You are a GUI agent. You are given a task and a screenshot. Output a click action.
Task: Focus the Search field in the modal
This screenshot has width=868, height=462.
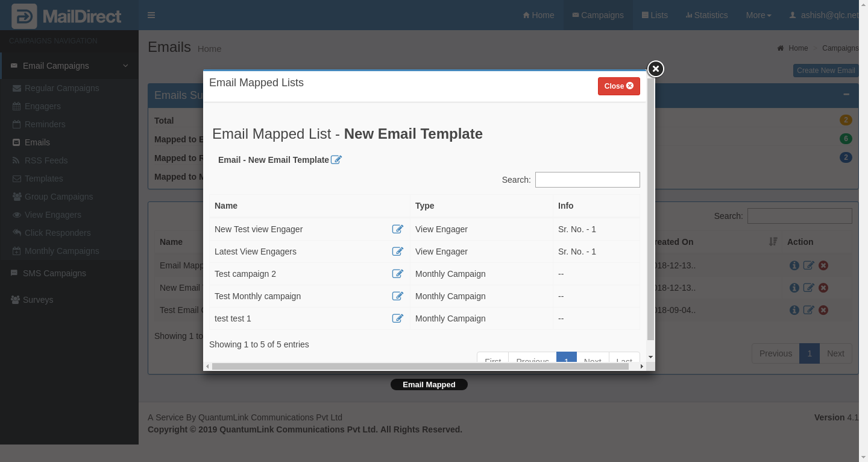pyautogui.click(x=587, y=180)
